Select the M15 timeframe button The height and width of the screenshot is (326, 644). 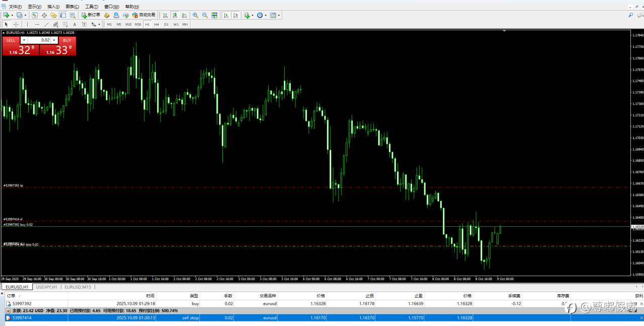(x=128, y=24)
